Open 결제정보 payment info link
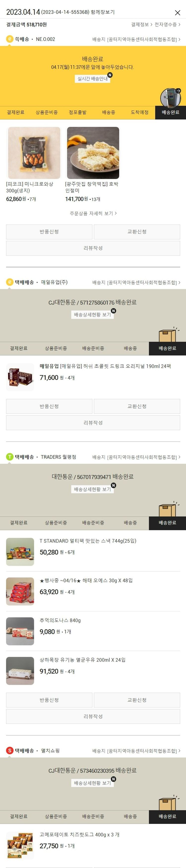Image resolution: width=186 pixels, height=868 pixels. tap(142, 25)
